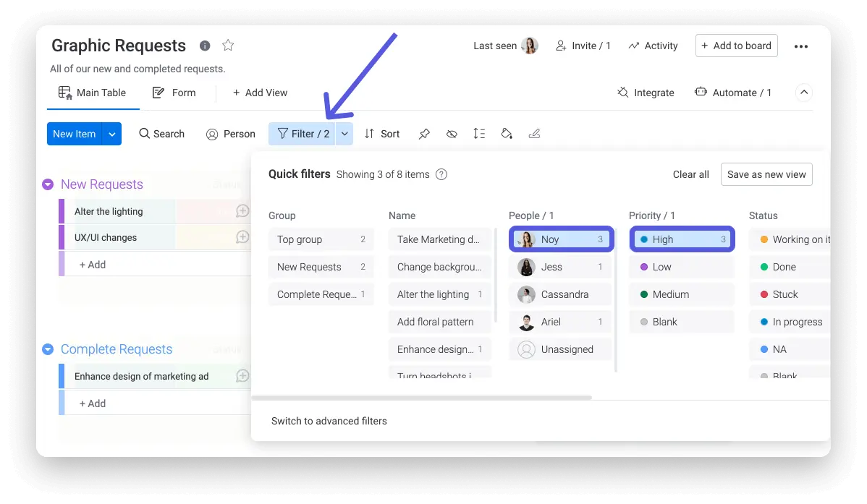867x504 pixels.
Task: Pin a column using the pin icon
Action: pyautogui.click(x=424, y=133)
